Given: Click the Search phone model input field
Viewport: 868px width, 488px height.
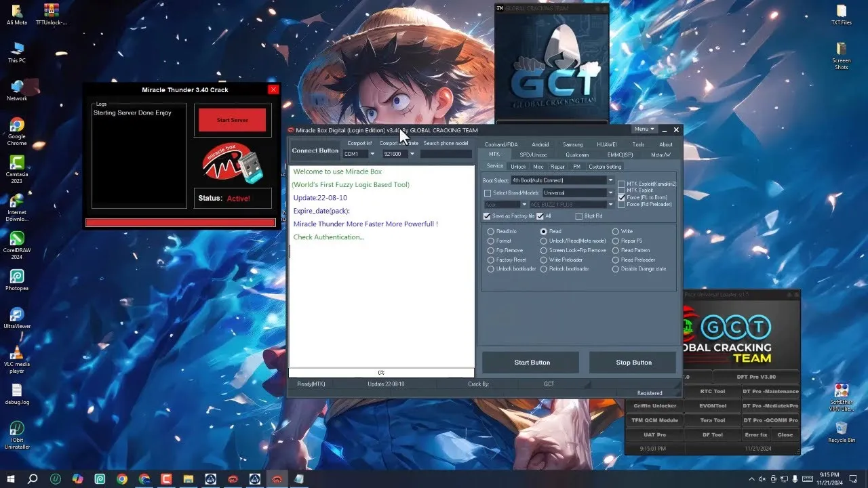Looking at the screenshot, I should 446,154.
